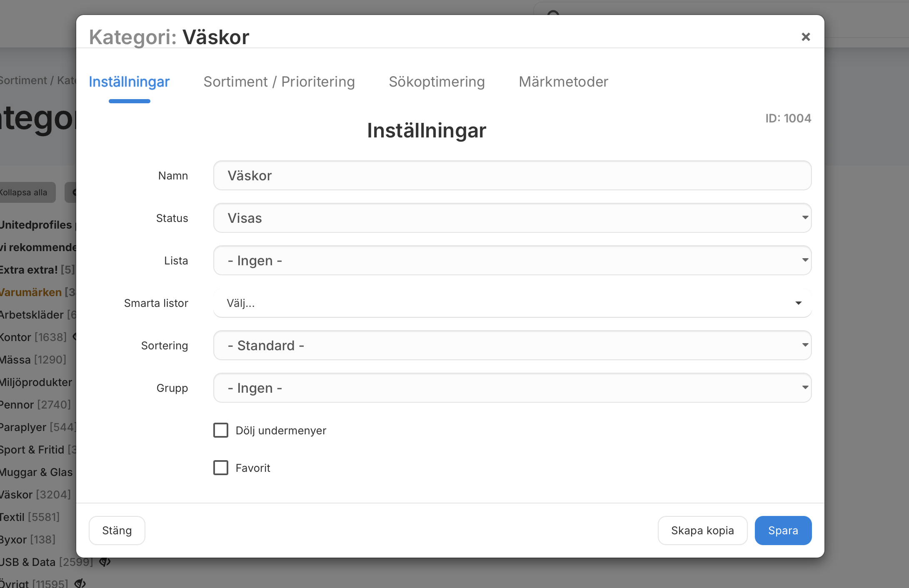Select Byxor [138] in the background list
This screenshot has width=909, height=588.
pos(27,540)
